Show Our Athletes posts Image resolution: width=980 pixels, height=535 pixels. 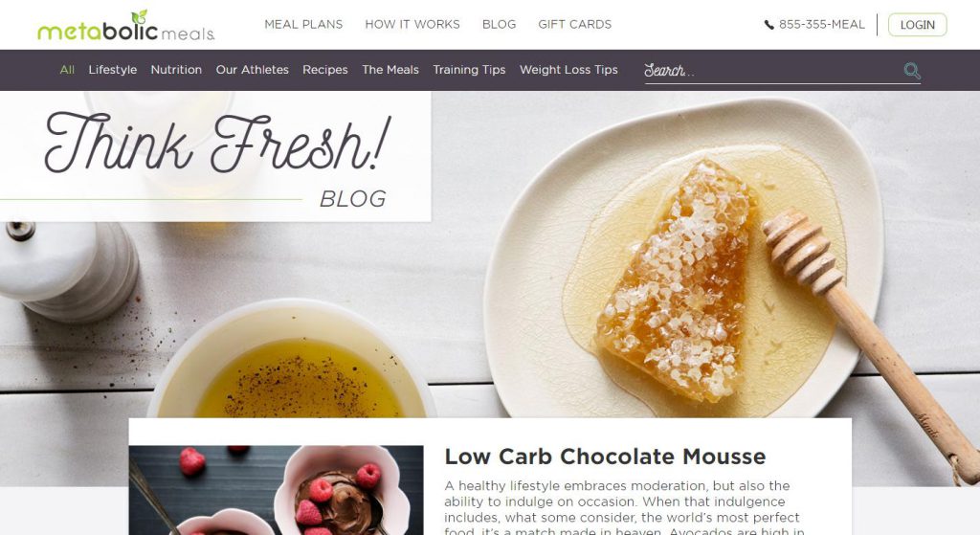pyautogui.click(x=252, y=69)
